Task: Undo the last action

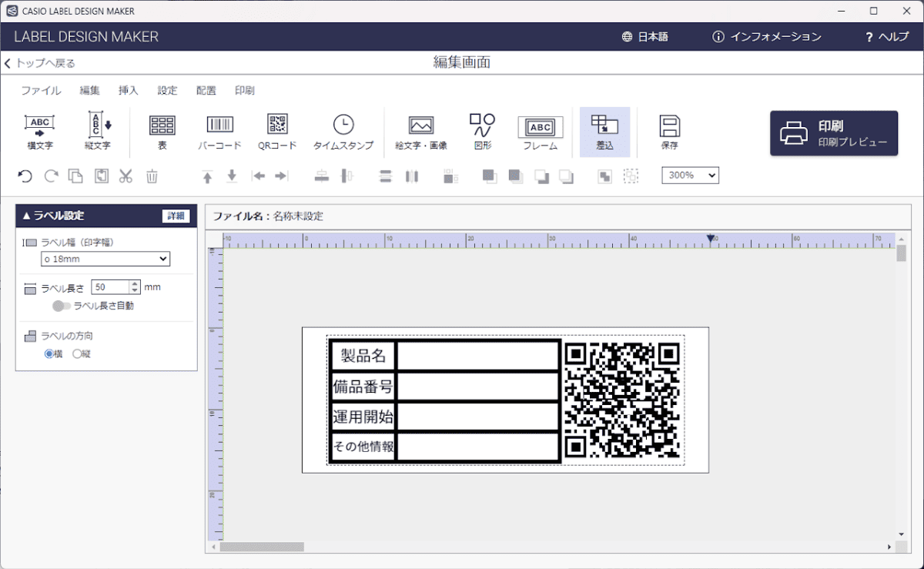Action: pos(25,176)
